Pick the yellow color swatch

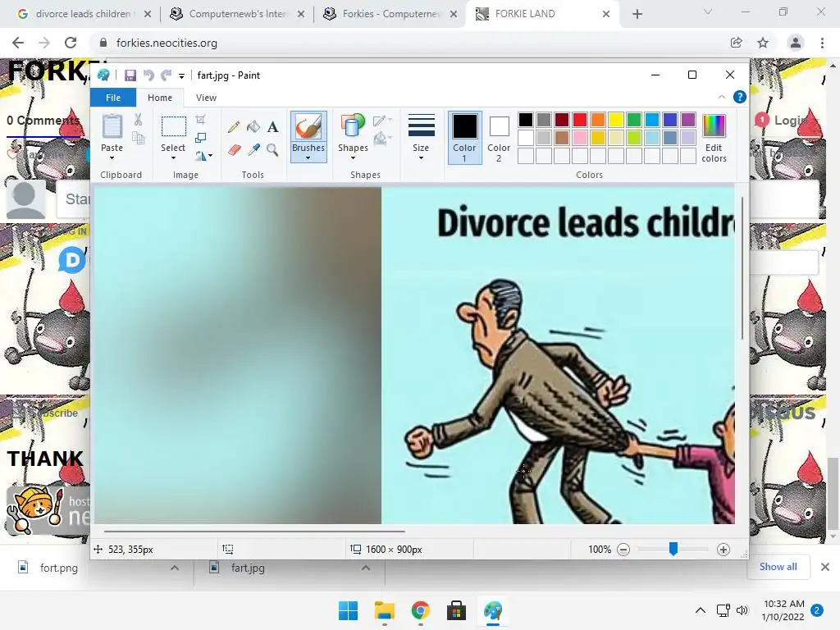[615, 120]
